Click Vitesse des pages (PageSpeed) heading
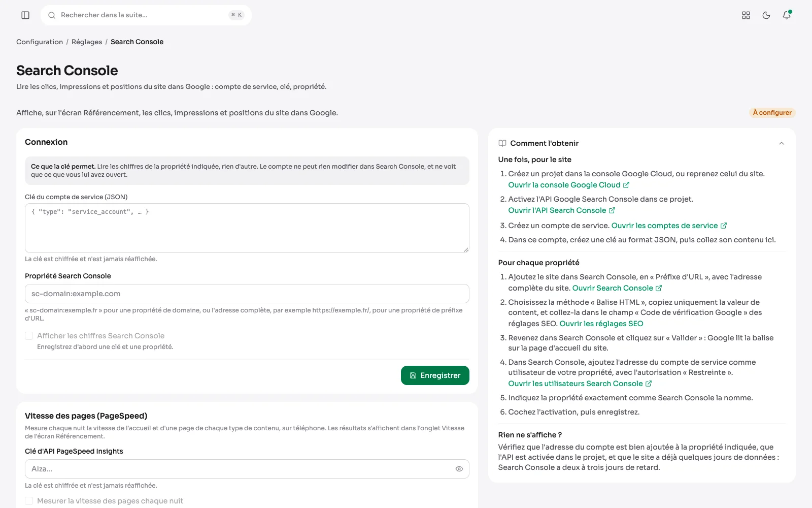This screenshot has height=508, width=812. pyautogui.click(x=86, y=416)
